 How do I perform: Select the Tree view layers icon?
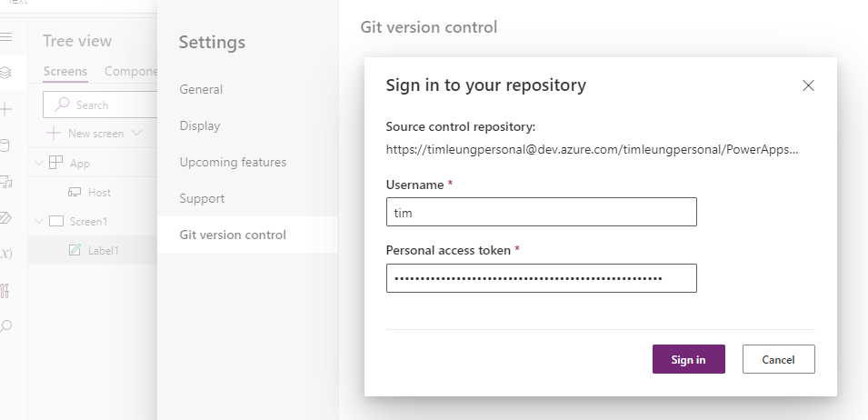tap(5, 73)
